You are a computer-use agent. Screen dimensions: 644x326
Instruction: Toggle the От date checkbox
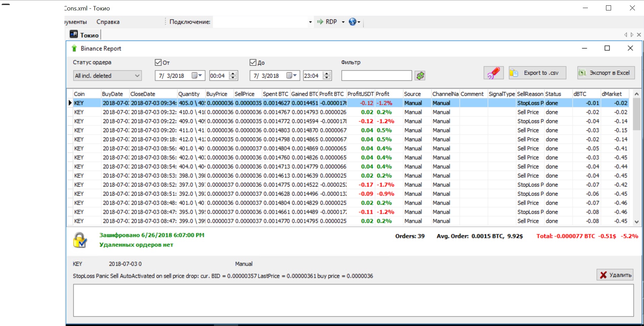coord(158,63)
